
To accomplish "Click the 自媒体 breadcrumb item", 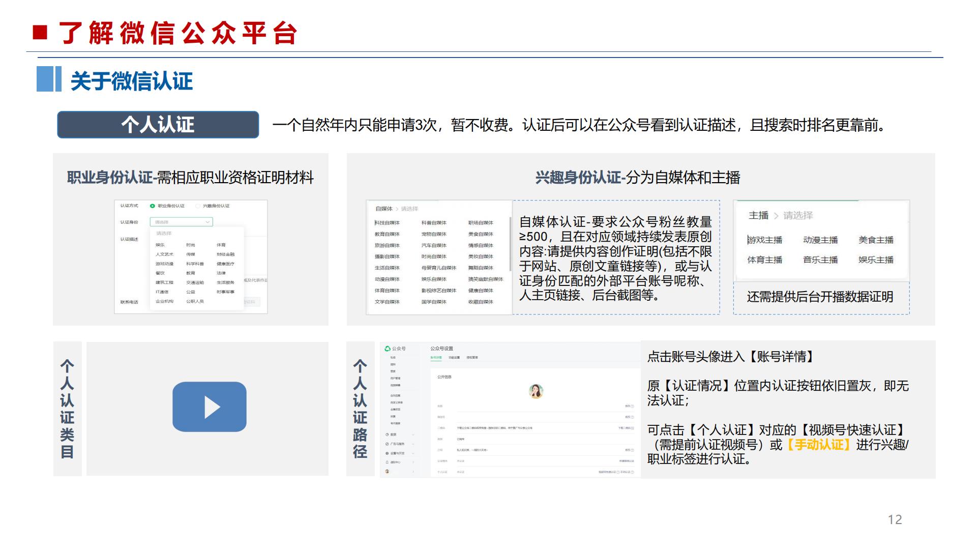I will point(384,209).
